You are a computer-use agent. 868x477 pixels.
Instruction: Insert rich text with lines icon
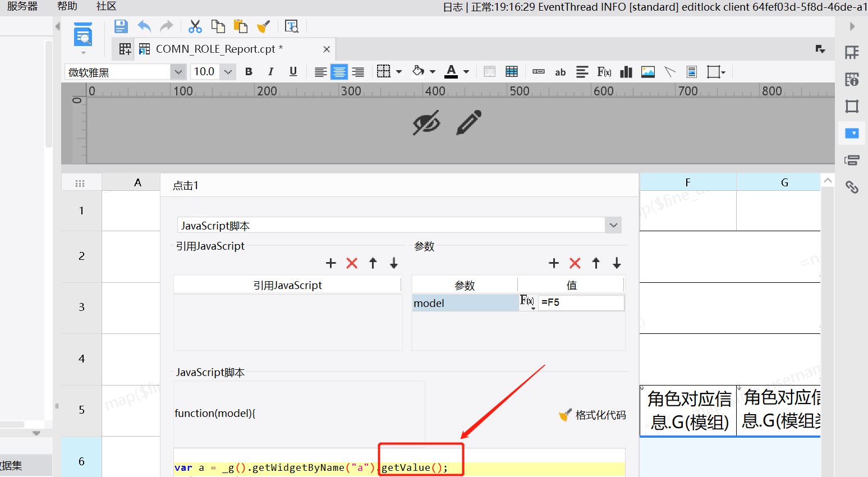582,72
